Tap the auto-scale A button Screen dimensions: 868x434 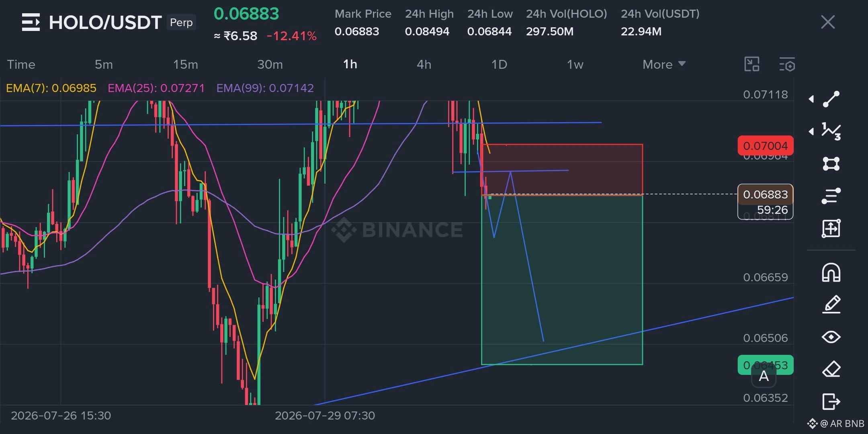[764, 377]
